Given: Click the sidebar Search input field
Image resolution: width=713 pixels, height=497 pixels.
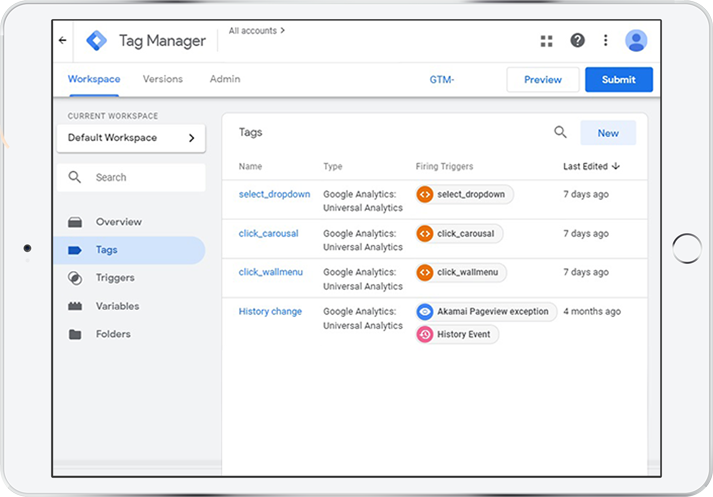Looking at the screenshot, I should (x=131, y=177).
